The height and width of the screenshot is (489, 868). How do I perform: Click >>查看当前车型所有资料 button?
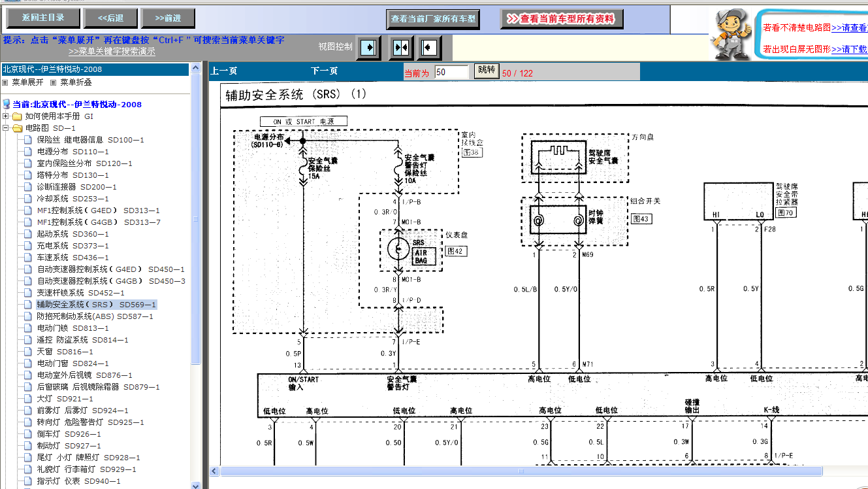562,19
